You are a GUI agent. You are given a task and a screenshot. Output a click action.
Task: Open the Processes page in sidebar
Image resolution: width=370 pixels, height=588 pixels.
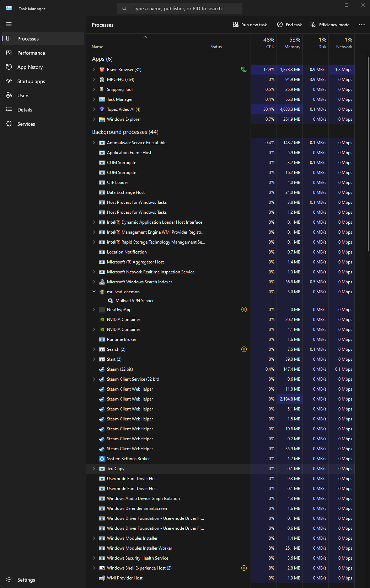pos(43,39)
